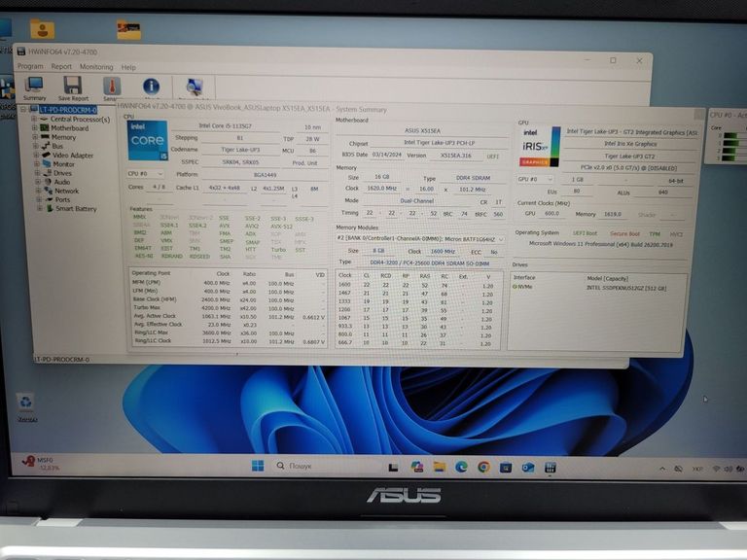The width and height of the screenshot is (747, 560).
Task: Open the Sensors thermometer icon
Action: (x=112, y=88)
